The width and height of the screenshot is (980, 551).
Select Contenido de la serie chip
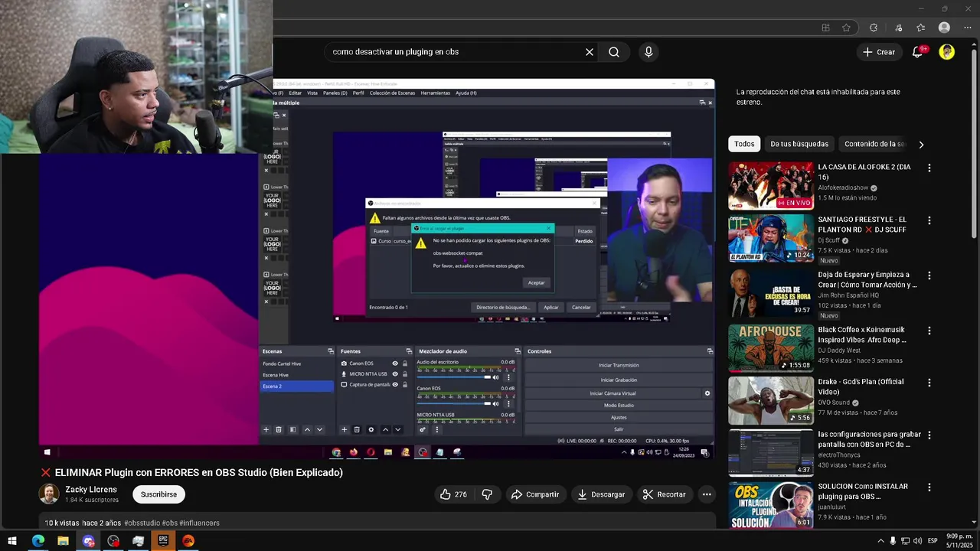[874, 144]
